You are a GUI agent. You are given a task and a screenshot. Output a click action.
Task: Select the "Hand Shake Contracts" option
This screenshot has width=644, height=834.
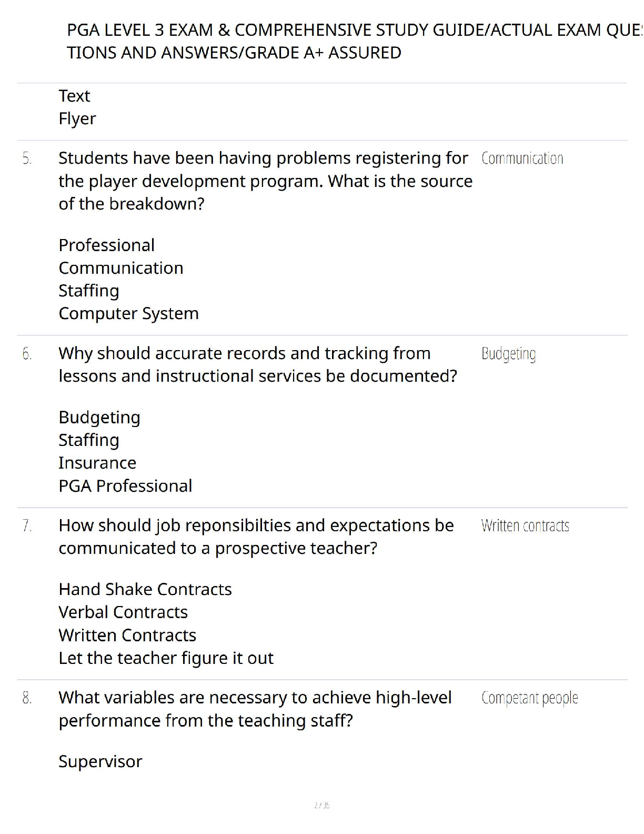(x=145, y=589)
